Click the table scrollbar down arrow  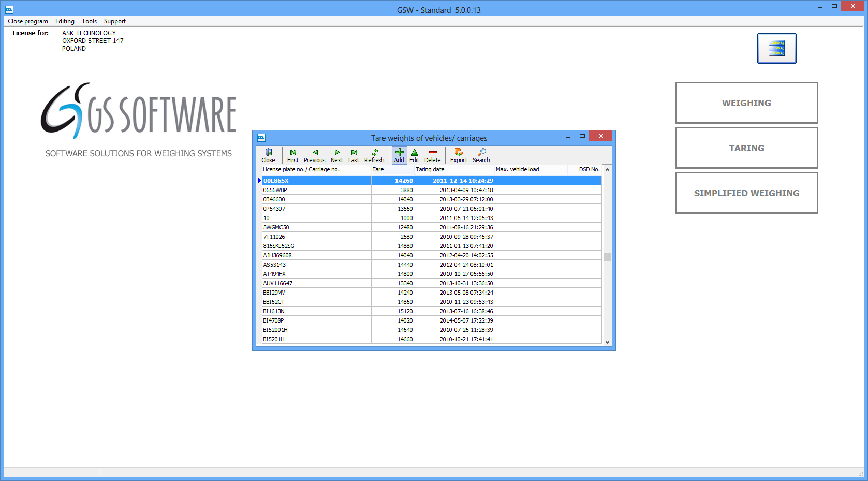tap(608, 342)
